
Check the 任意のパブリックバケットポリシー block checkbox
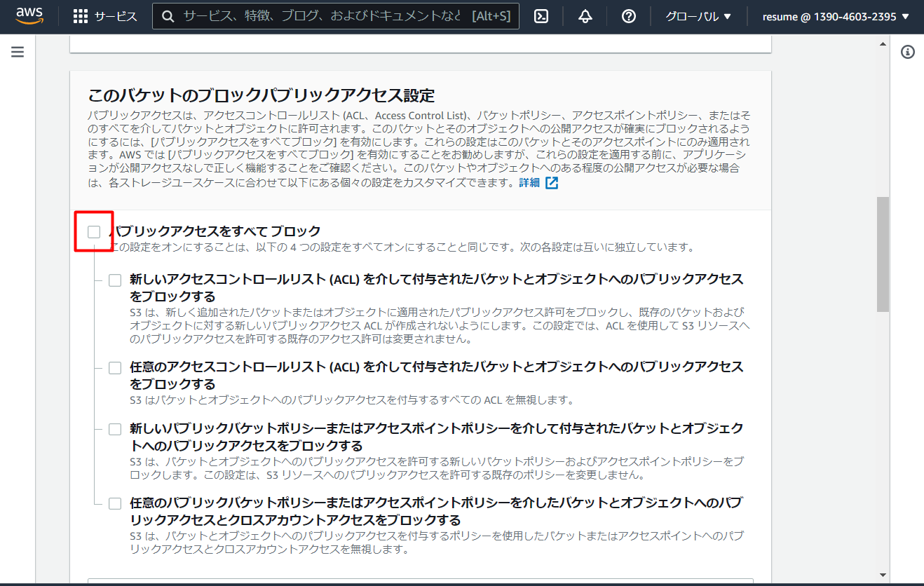coord(115,503)
